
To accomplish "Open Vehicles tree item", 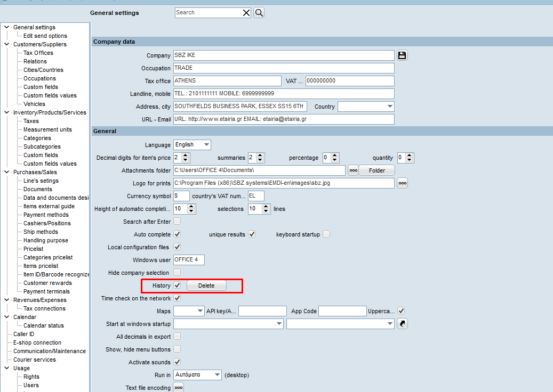I will [34, 104].
